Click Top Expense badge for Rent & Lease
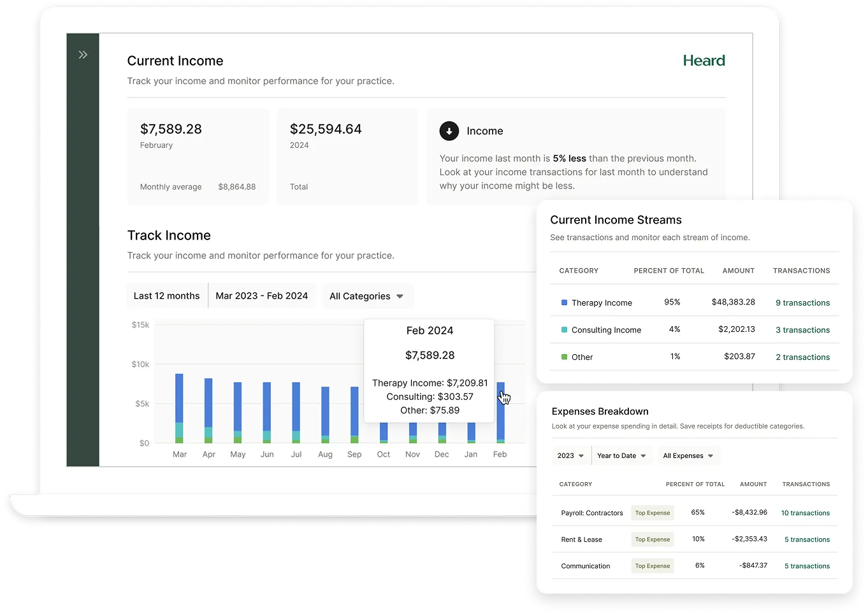Screen dimensions: 868x614 653,539
